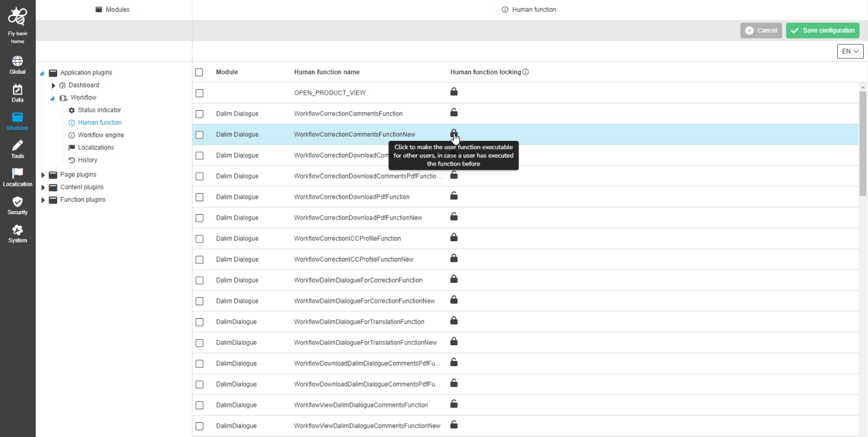
Task: Click the Save configuration button
Action: [x=822, y=30]
